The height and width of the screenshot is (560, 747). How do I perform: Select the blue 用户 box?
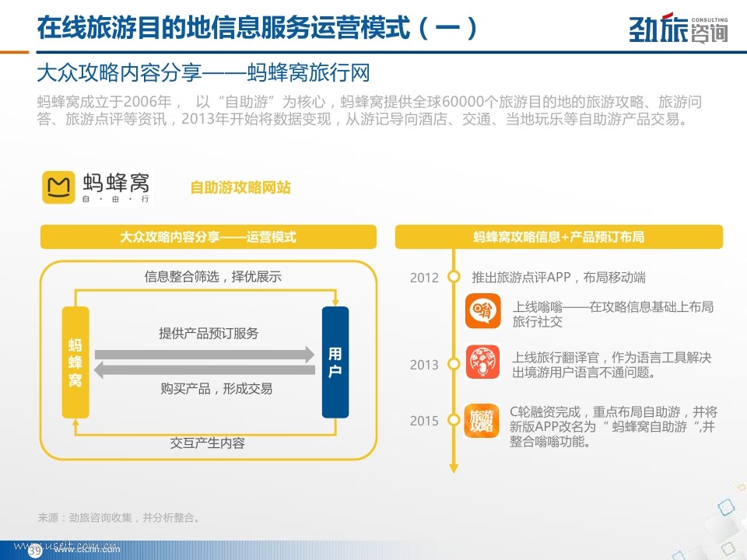(x=335, y=362)
